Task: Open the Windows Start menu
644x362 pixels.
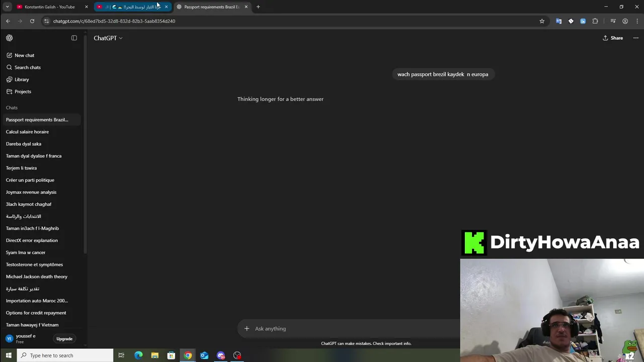Action: [x=9, y=355]
